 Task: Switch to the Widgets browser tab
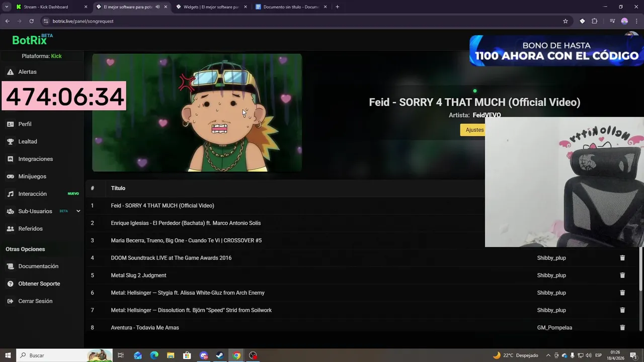point(211,7)
